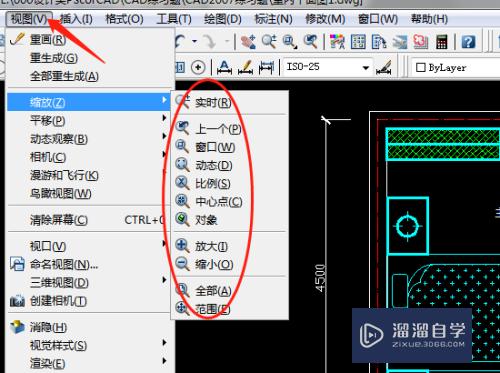This screenshot has height=373, width=500.
Task: Open the 帮助(H) menu
Action: click(429, 19)
